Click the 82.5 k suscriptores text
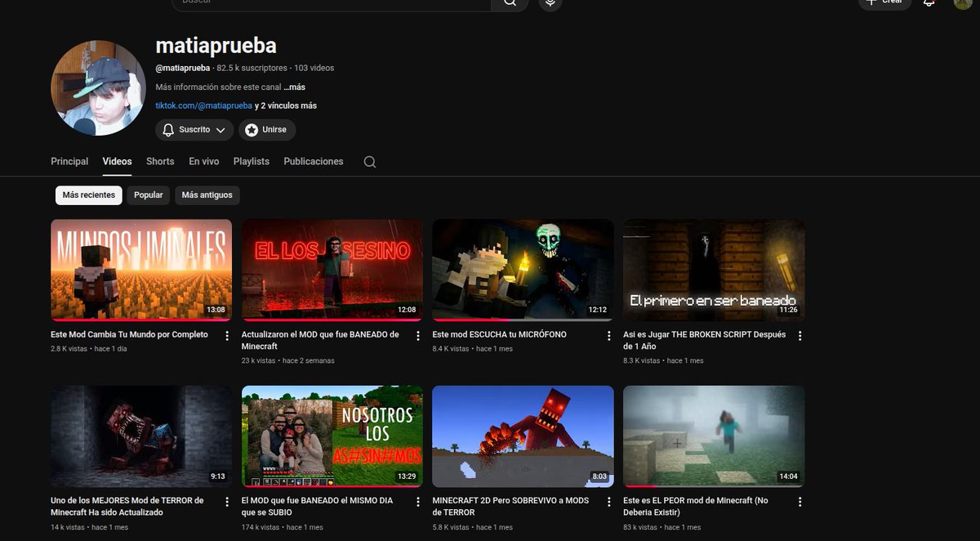The image size is (980, 541). (252, 68)
